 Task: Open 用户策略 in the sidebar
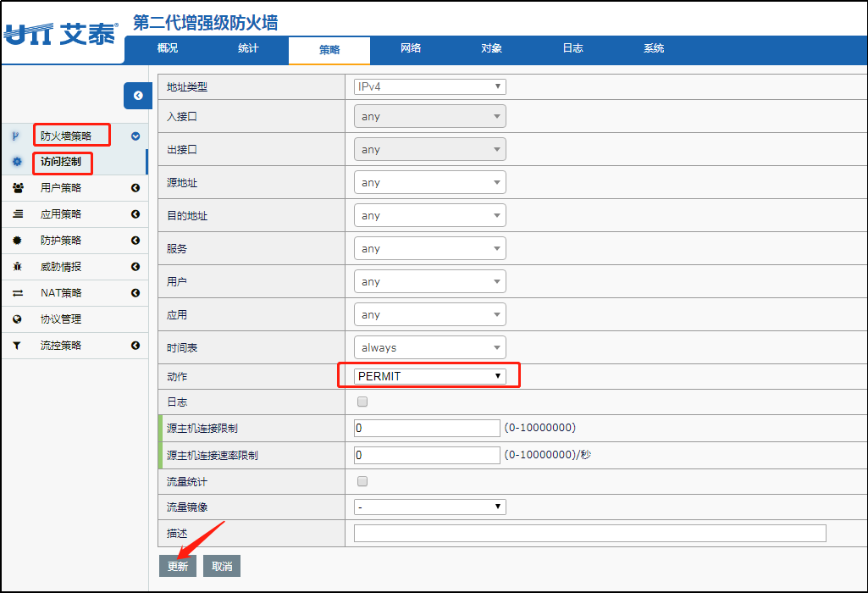point(61,188)
